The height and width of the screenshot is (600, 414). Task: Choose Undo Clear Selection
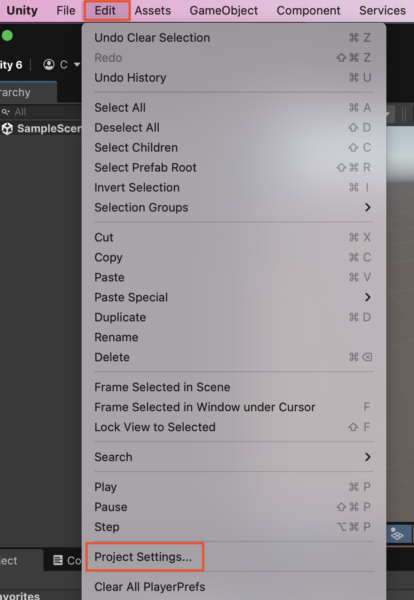152,38
